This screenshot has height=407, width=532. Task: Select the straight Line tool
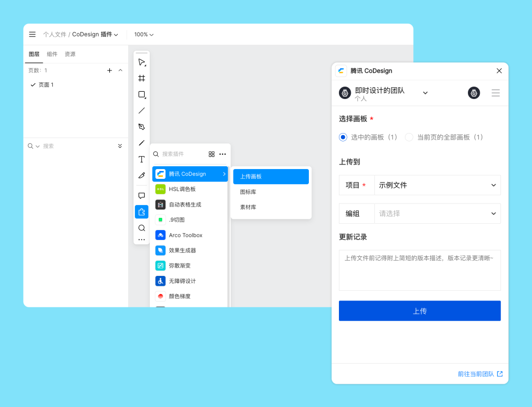point(142,111)
